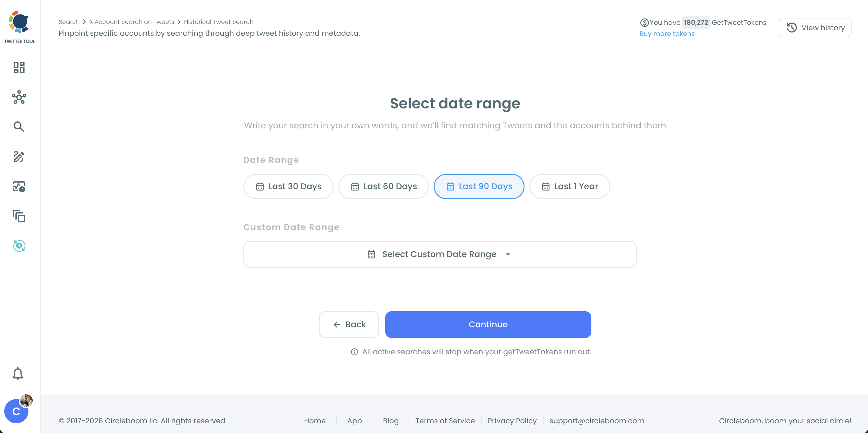The width and height of the screenshot is (868, 433).
Task: Open the search magnifier icon in the sidebar
Action: coord(19,127)
